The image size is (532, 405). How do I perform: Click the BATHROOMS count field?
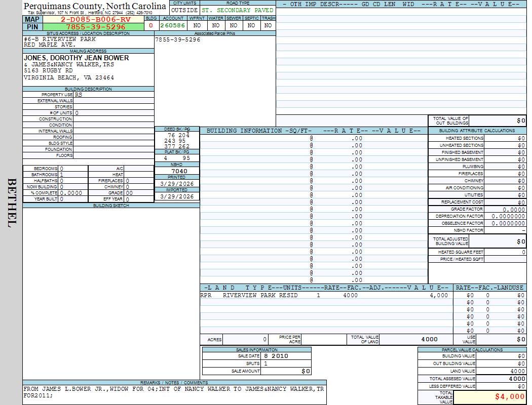73,174
